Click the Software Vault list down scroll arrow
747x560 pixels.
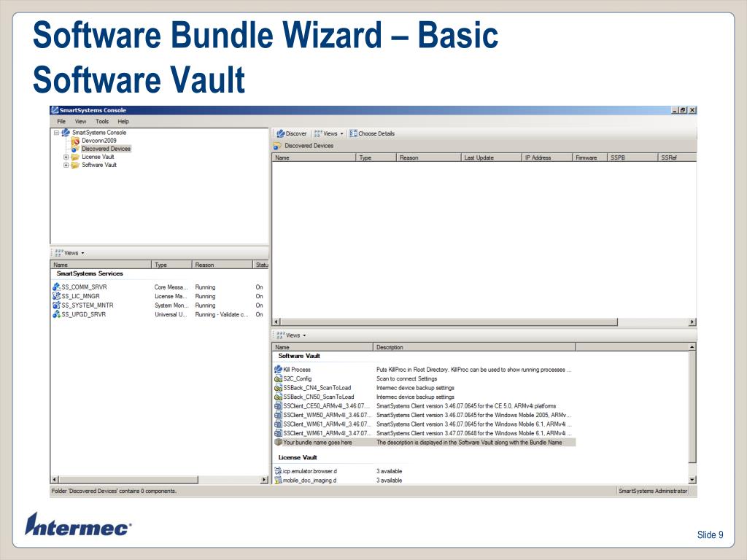tap(692, 480)
